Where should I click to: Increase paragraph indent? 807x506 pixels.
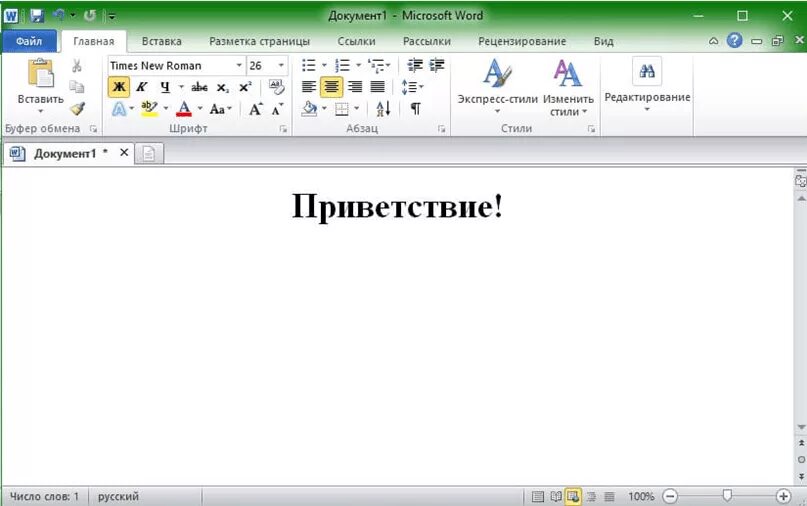coord(437,65)
